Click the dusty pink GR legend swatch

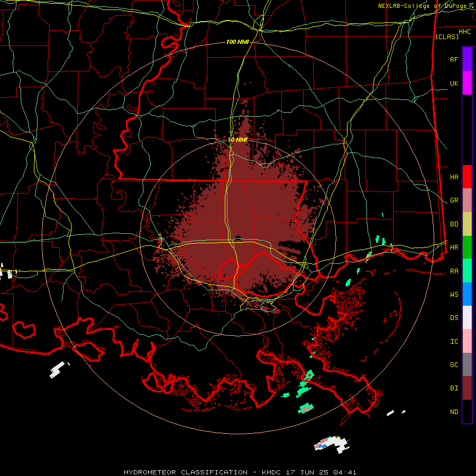point(467,200)
